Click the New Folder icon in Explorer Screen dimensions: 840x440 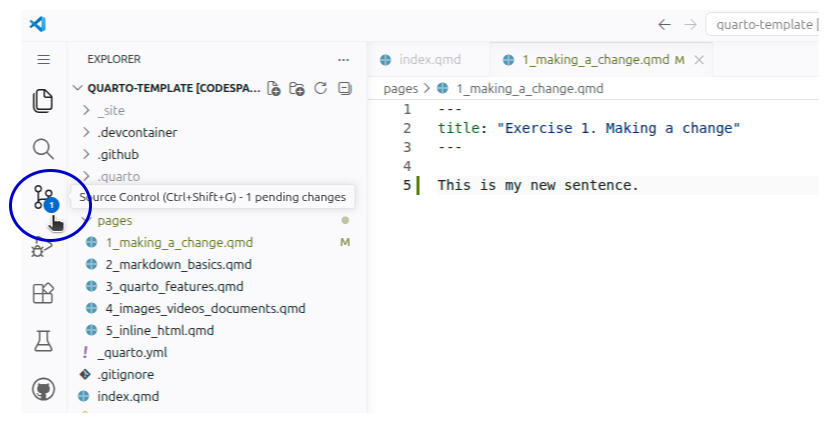(296, 88)
